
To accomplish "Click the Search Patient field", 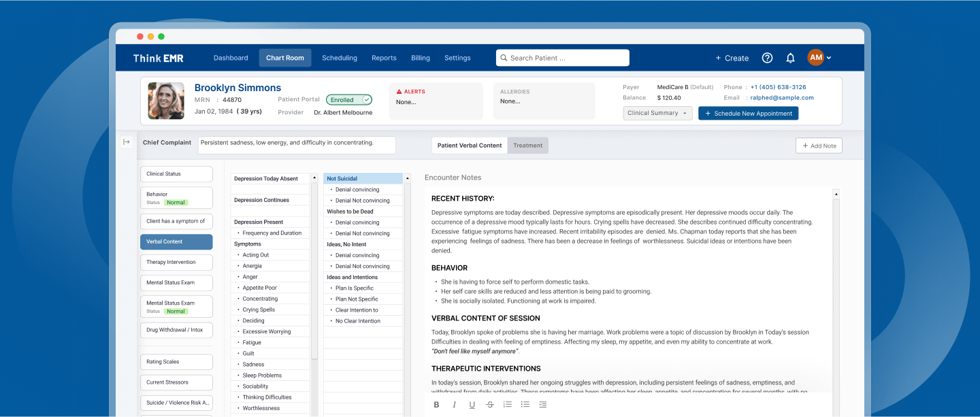I will (562, 58).
